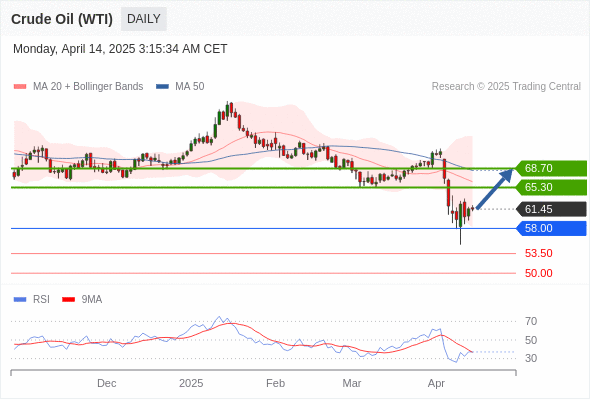This screenshot has height=400, width=590.
Task: Click the Feb marker on time axis
Action: 275,383
